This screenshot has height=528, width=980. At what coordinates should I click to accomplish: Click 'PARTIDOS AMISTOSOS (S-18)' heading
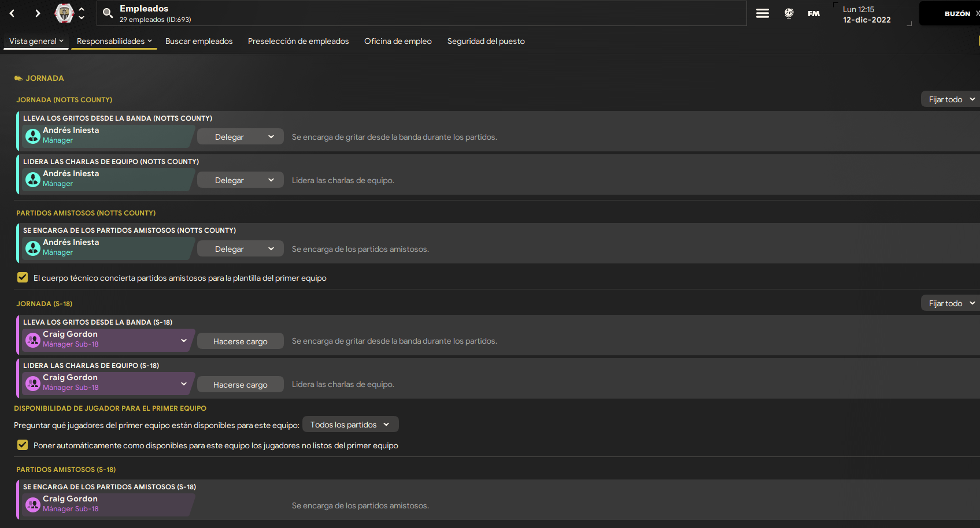(66, 470)
